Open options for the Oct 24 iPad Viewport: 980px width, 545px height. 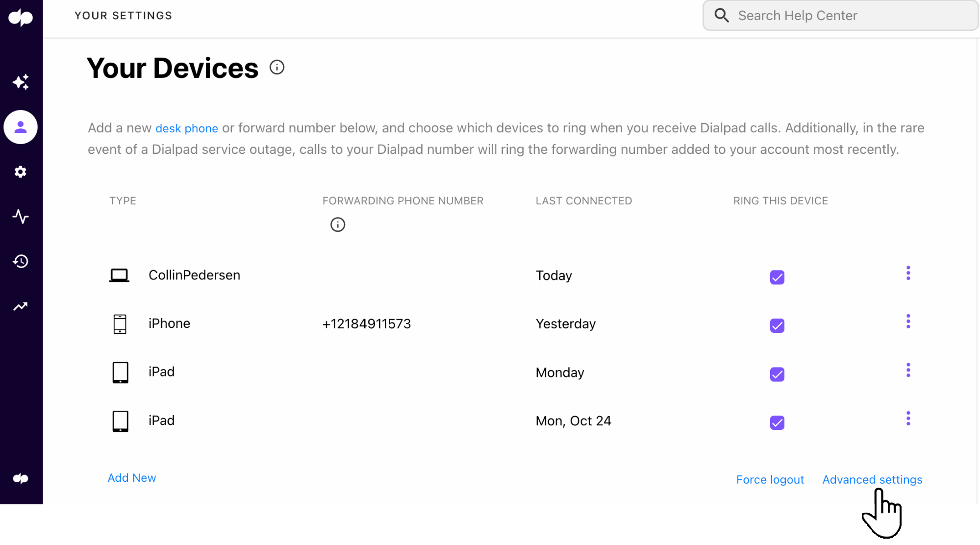click(x=908, y=418)
